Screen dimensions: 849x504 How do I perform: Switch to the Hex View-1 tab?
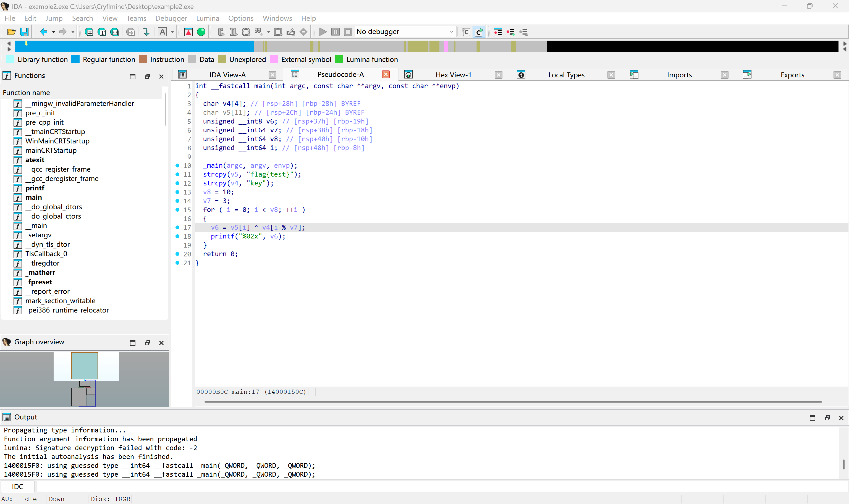click(453, 75)
